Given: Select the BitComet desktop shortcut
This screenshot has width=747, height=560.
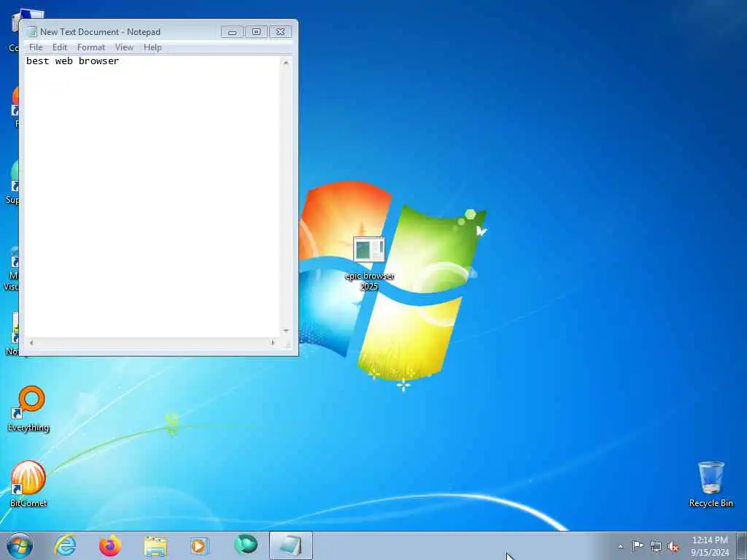Looking at the screenshot, I should 28,484.
